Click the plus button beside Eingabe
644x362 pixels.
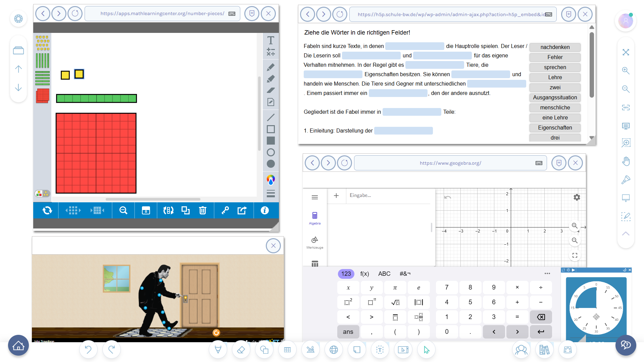[336, 196]
